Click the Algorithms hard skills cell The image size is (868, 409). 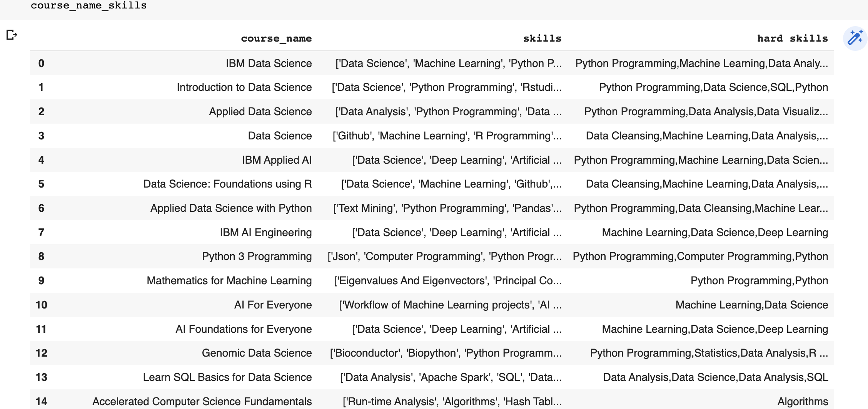(803, 401)
